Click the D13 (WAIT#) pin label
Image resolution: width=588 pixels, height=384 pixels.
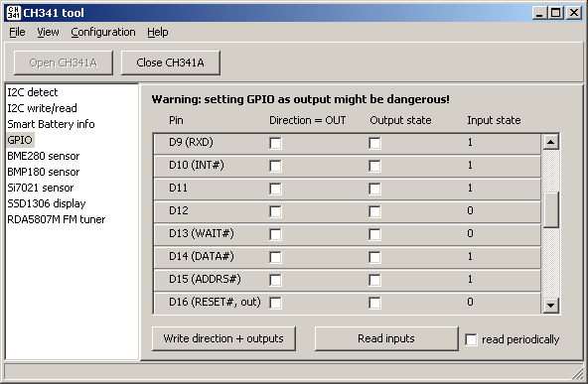point(202,233)
